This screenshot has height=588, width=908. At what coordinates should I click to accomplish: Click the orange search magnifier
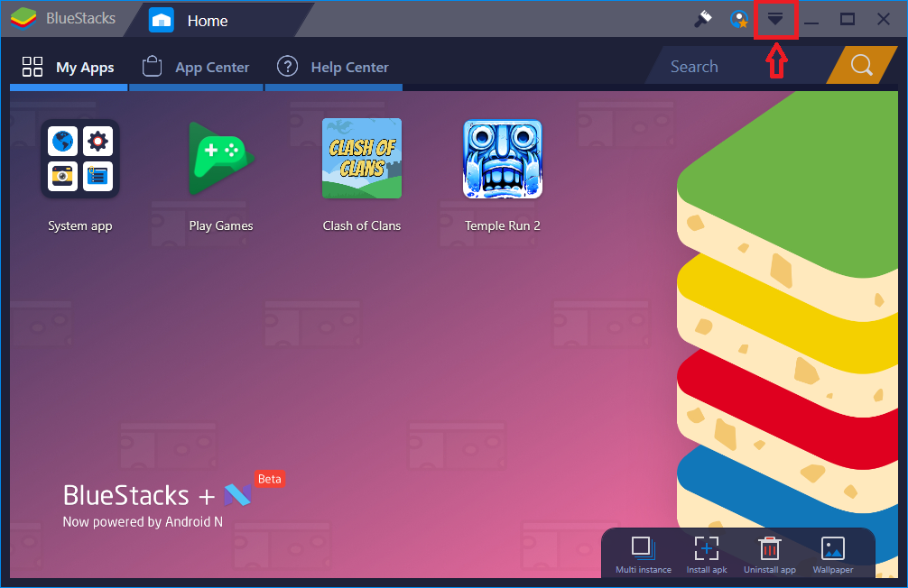pos(859,65)
